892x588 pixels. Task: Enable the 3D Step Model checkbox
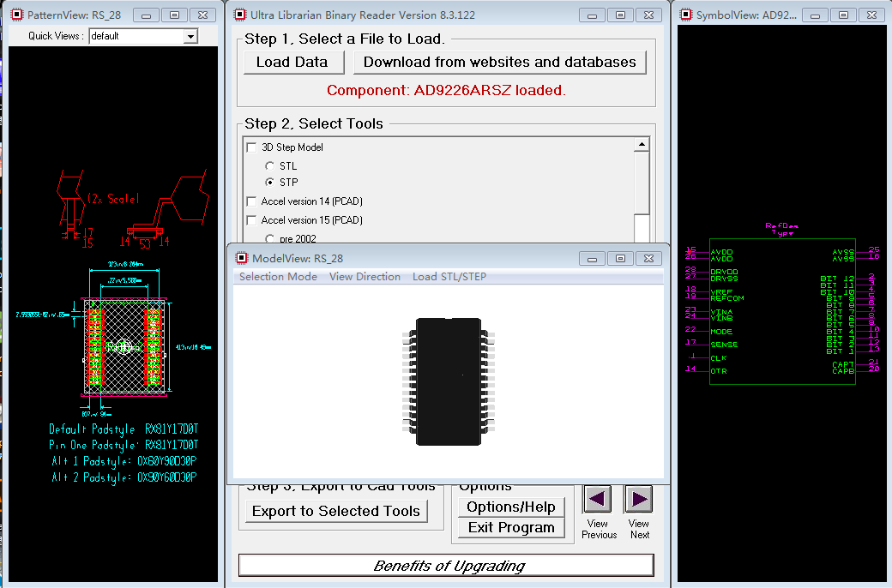[x=251, y=147]
